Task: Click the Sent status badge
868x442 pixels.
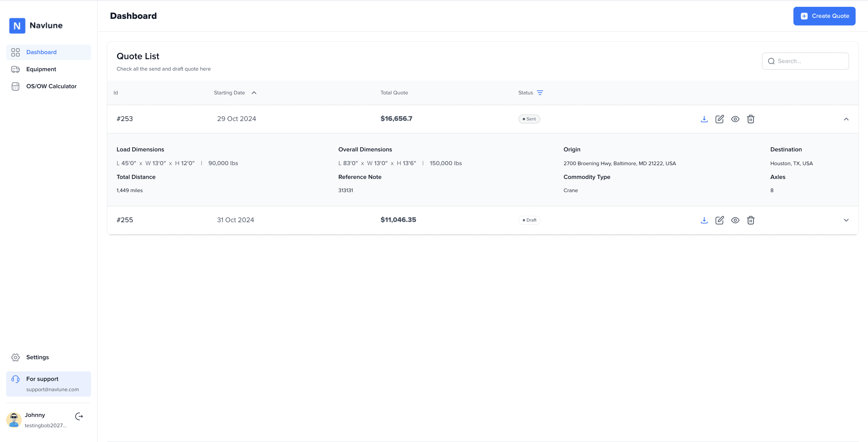Action: 529,119
